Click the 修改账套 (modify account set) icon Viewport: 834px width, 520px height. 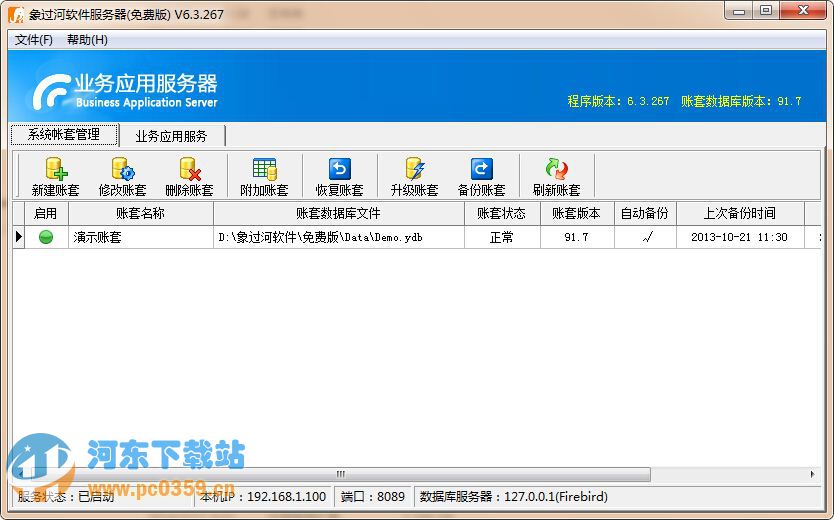click(x=123, y=169)
